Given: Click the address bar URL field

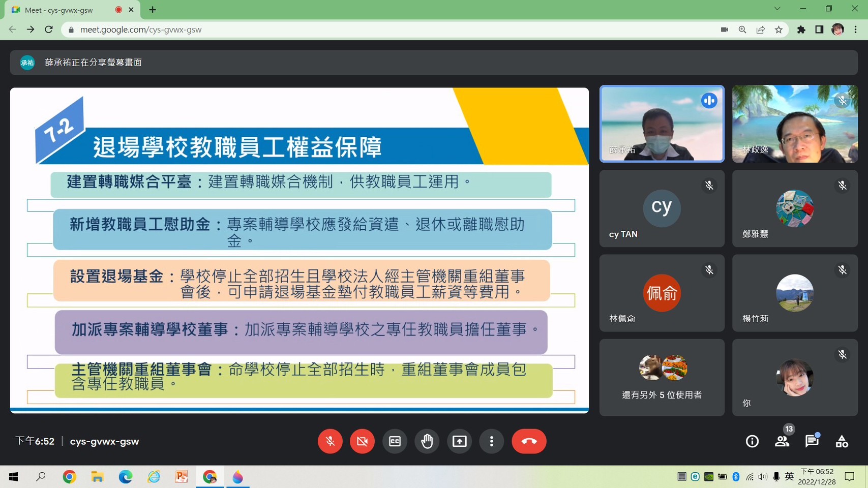Looking at the screenshot, I should point(356,29).
